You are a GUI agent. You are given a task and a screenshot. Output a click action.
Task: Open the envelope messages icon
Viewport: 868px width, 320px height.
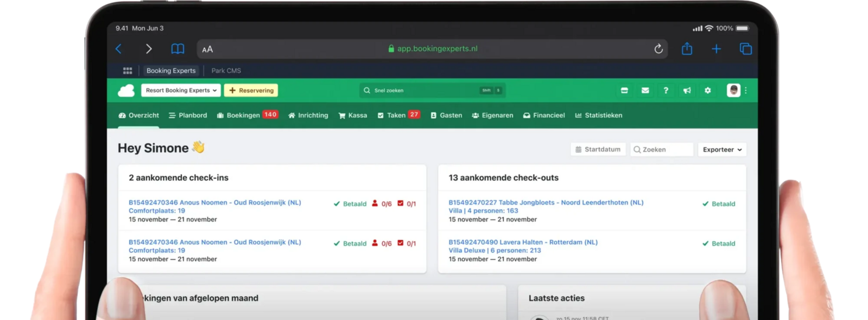645,91
